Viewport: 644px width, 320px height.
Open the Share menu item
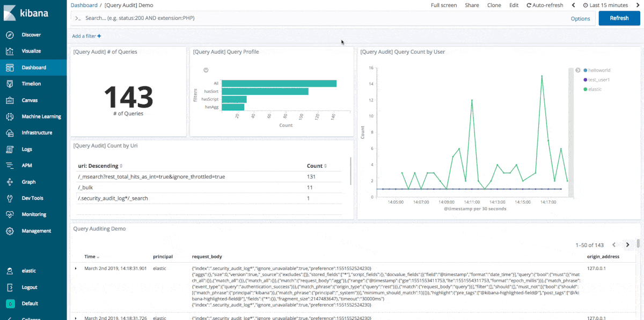(472, 5)
